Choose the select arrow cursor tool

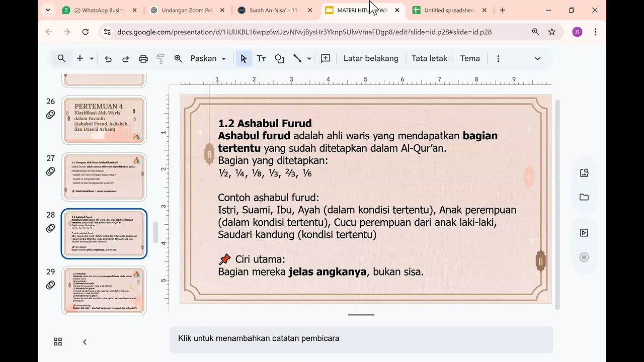pyautogui.click(x=244, y=59)
